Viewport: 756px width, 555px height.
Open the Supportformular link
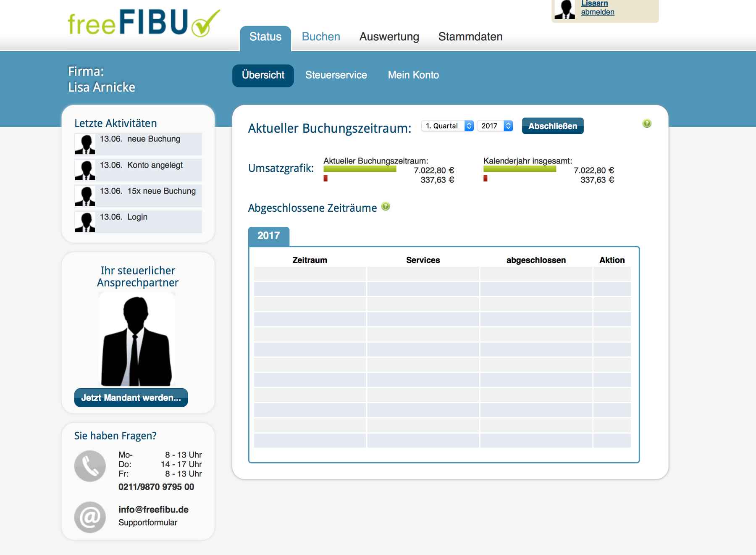pos(148,523)
